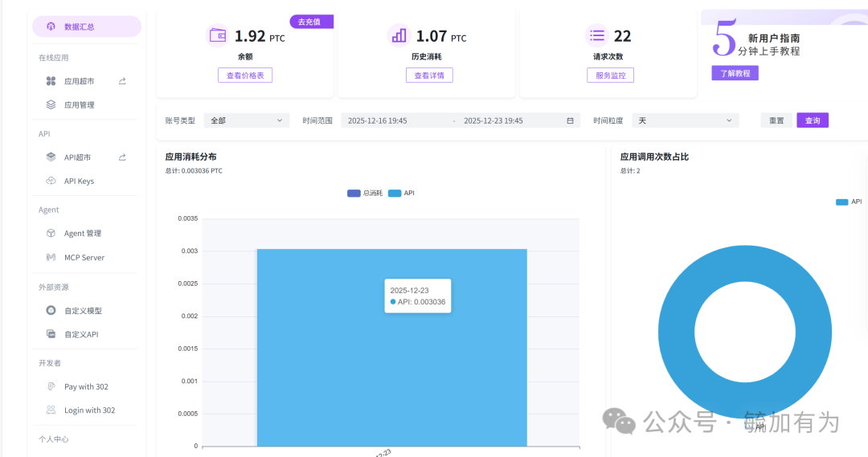The width and height of the screenshot is (868, 457).
Task: Click the MCP Server icon
Action: pyautogui.click(x=51, y=257)
